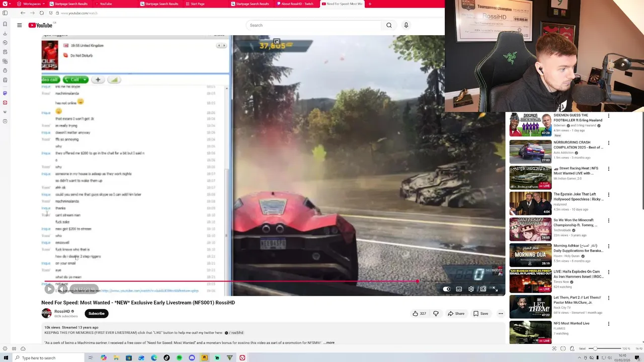
Task: Subscribe to the RossiHD channel
Action: 97,313
